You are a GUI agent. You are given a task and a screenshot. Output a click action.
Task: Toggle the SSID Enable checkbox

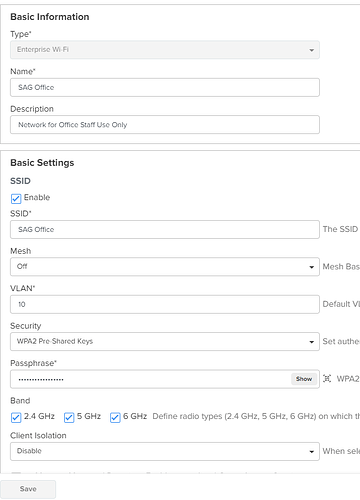(16, 198)
